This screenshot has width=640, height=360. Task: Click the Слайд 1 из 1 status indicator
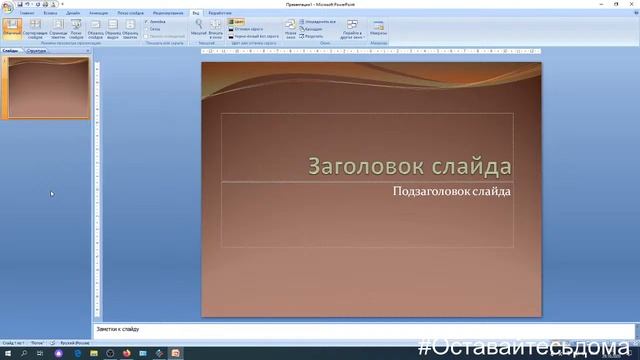click(13, 343)
